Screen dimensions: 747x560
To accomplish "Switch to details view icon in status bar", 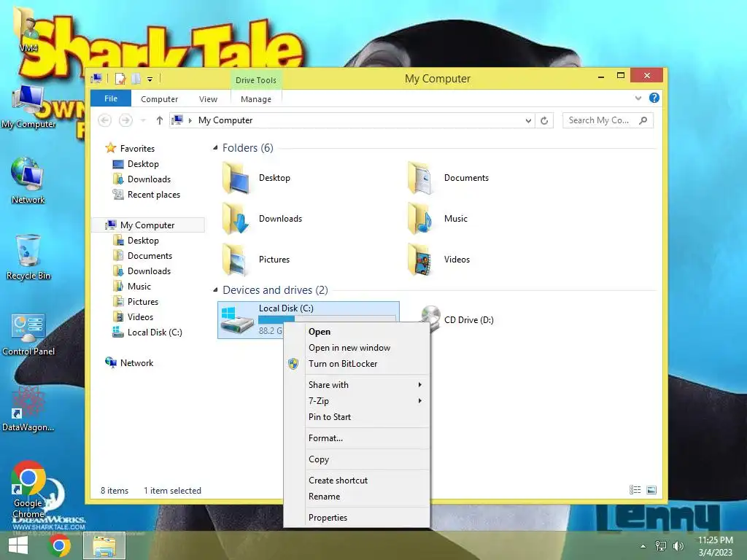I will 635,490.
